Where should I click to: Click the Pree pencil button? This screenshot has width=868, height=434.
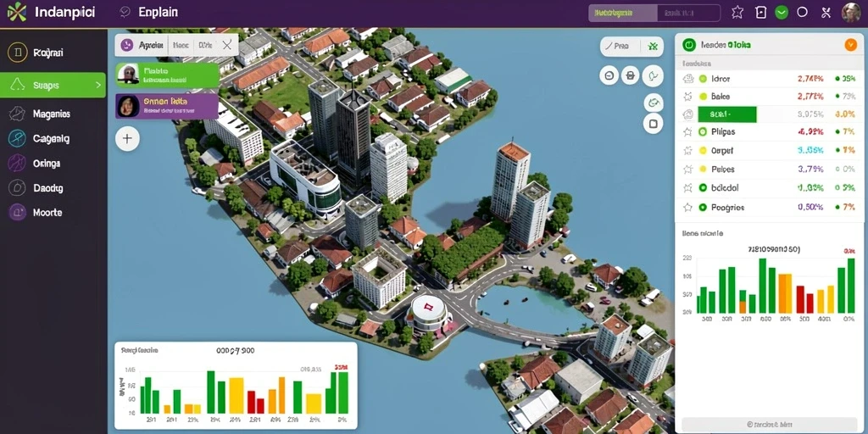(620, 47)
